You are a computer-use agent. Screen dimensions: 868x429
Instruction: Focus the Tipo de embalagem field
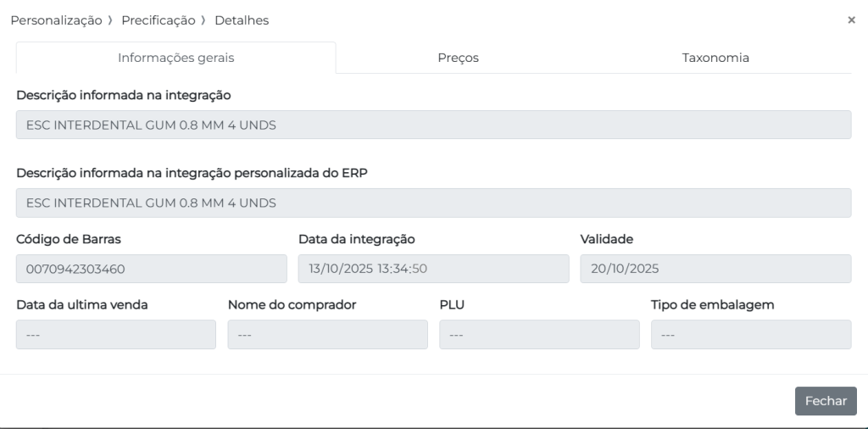pos(750,335)
